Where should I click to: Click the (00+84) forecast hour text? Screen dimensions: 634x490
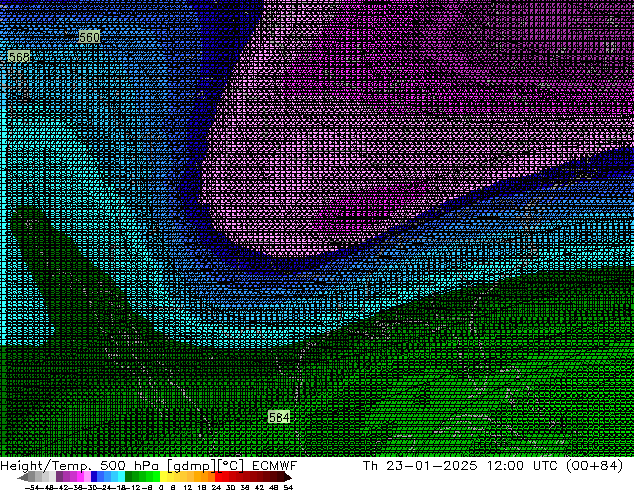[594, 466]
